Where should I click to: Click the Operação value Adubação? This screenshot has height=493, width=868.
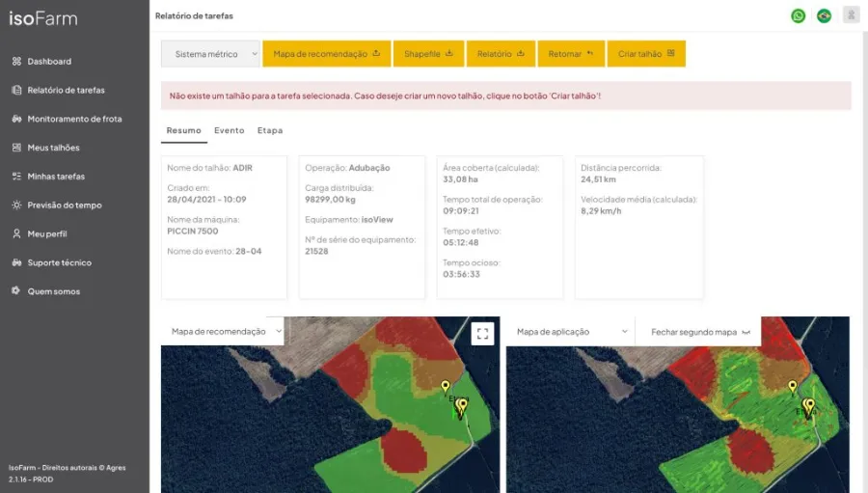(x=369, y=168)
